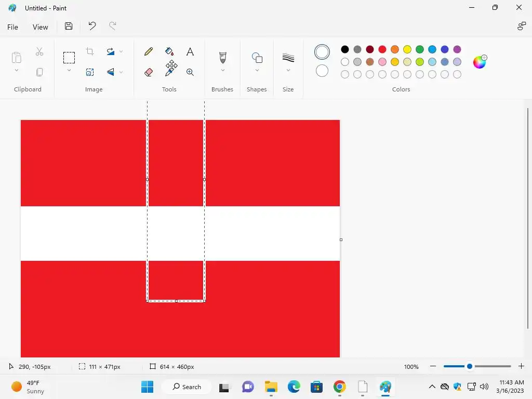This screenshot has width=532, height=399.
Task: Cut the selection with scissors icon
Action: pyautogui.click(x=39, y=51)
